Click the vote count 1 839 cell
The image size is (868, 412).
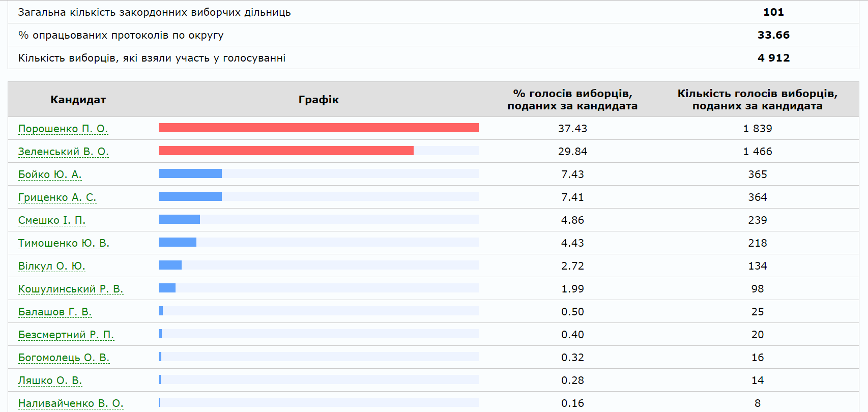(757, 129)
